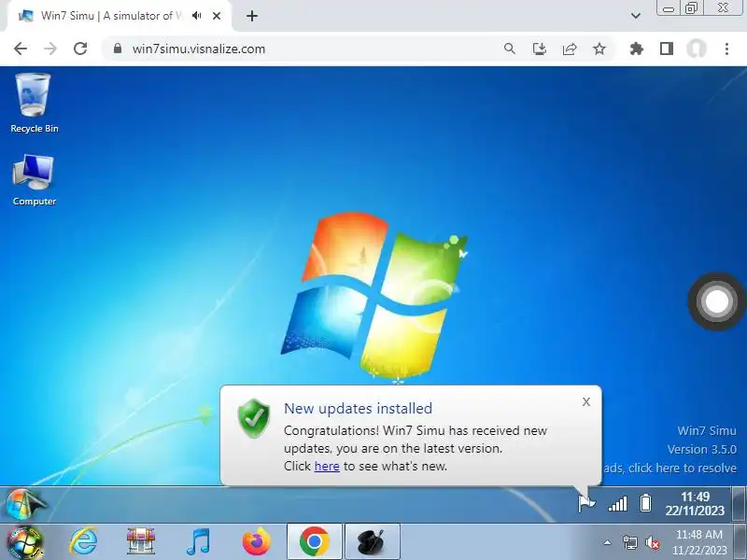
Task: Launch Internet Explorer from the taskbar
Action: [x=83, y=541]
